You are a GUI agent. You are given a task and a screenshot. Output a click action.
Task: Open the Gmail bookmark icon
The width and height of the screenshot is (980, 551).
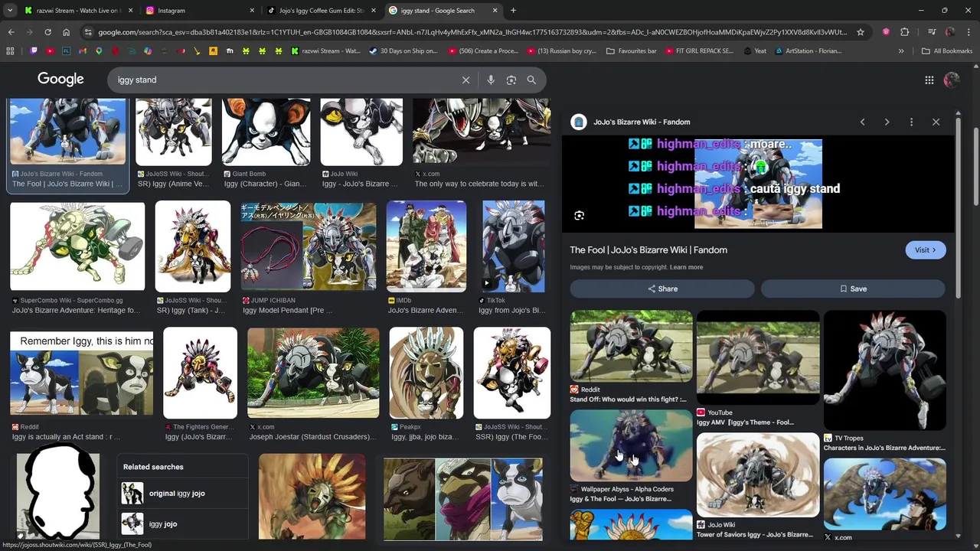83,51
